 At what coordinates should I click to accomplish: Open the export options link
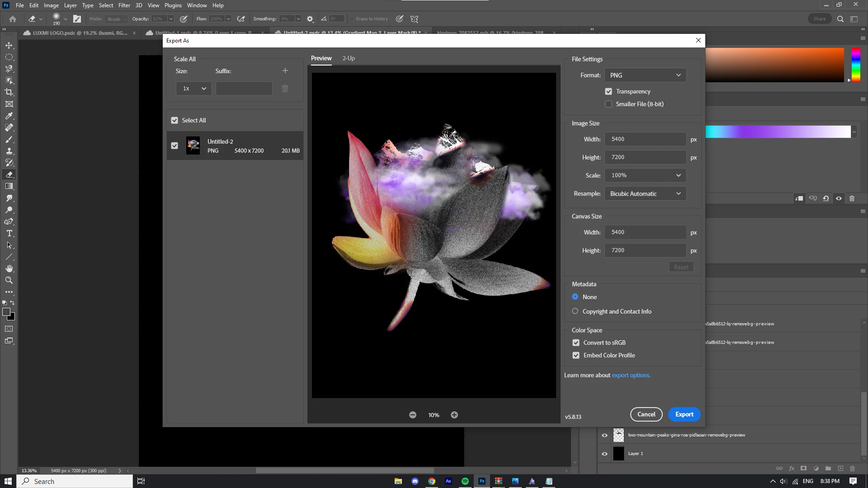[x=631, y=375]
